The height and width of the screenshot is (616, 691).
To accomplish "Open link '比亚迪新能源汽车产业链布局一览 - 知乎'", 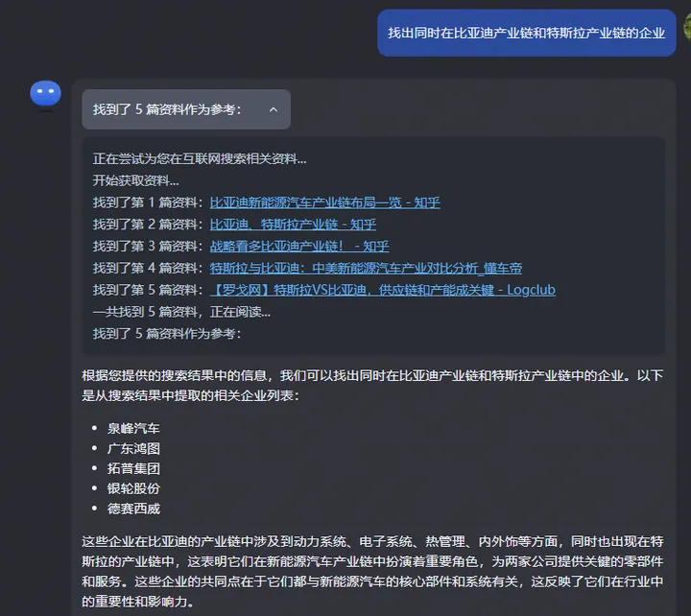I will click(x=324, y=202).
